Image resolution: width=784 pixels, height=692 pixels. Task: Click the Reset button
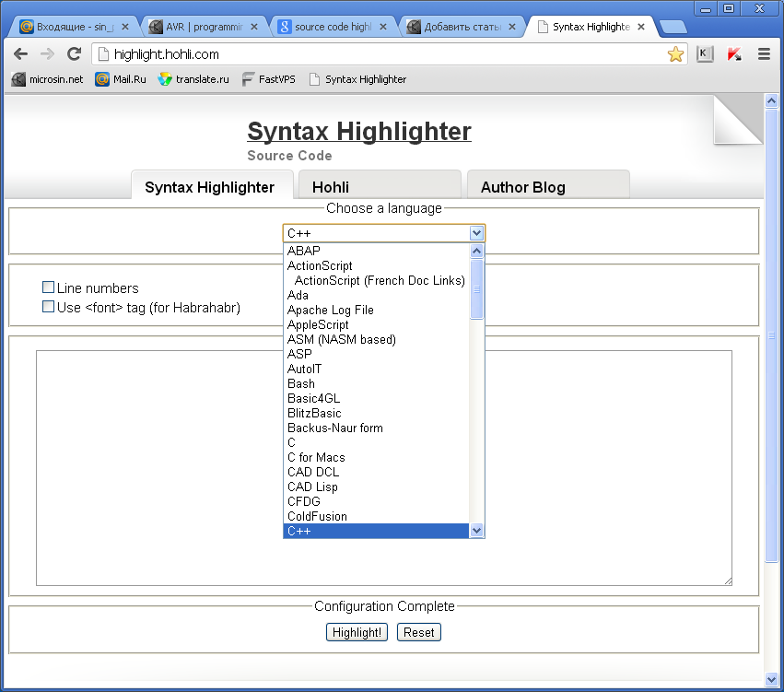click(x=418, y=632)
